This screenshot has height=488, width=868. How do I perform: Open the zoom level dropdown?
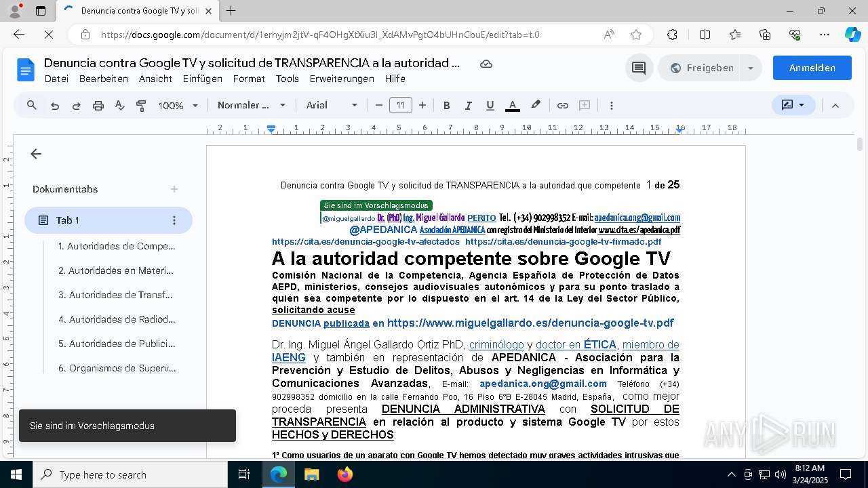178,105
